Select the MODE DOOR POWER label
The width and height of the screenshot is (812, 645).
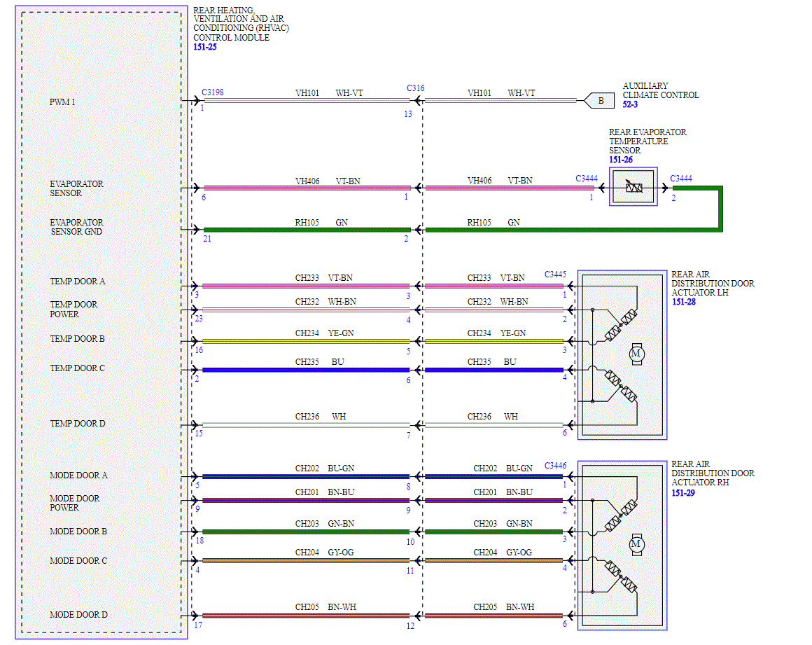click(75, 503)
